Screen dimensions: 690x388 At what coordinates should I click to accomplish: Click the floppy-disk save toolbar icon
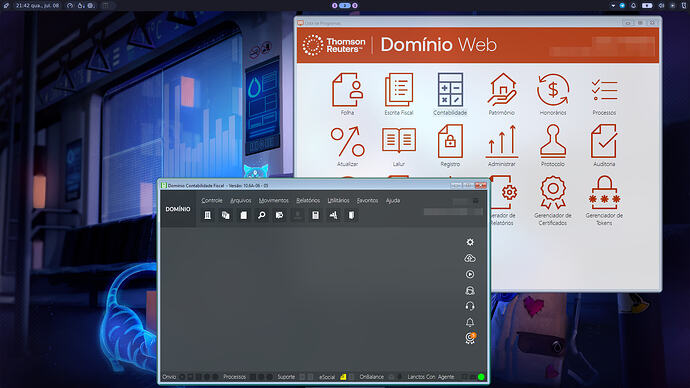point(316,215)
